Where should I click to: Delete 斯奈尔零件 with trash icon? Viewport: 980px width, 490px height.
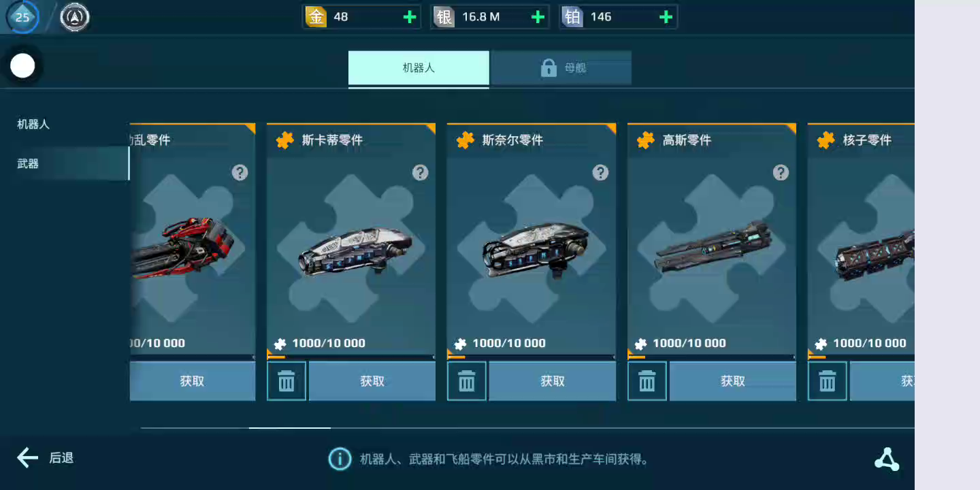pyautogui.click(x=467, y=381)
